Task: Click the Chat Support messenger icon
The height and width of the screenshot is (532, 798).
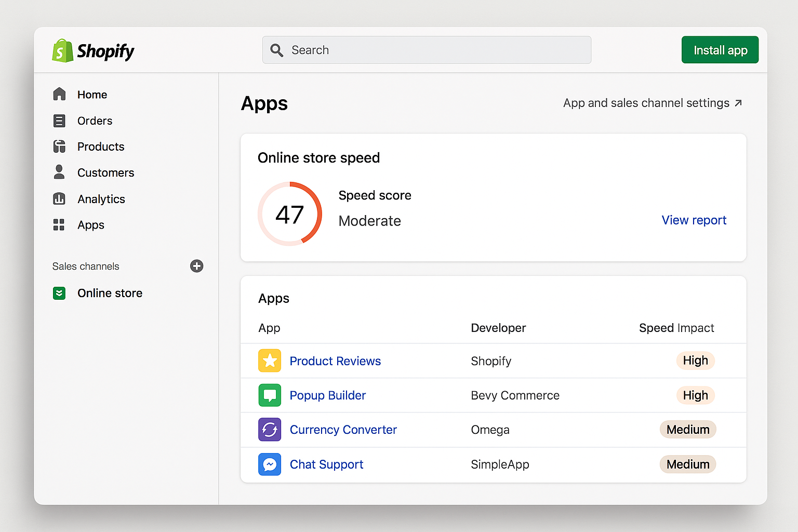Action: [270, 464]
